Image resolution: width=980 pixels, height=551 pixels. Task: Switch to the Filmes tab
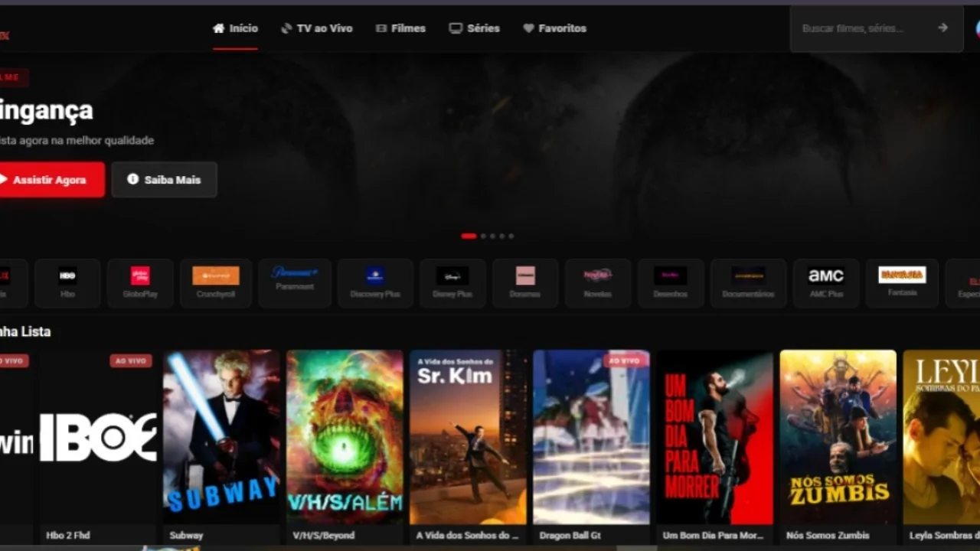pos(400,28)
